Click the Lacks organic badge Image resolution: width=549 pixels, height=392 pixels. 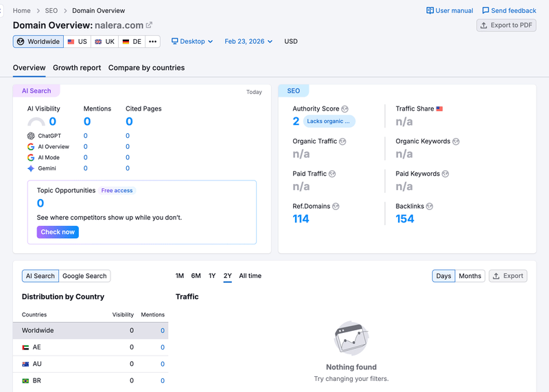click(x=329, y=122)
